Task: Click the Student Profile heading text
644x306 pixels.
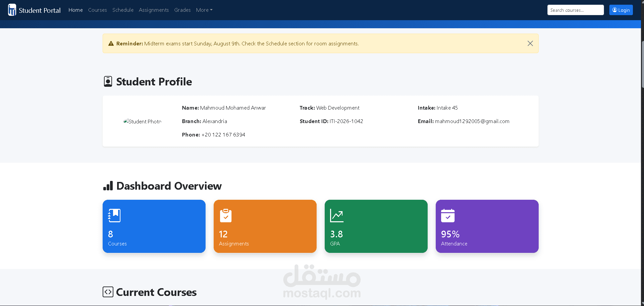Action: 154,82
